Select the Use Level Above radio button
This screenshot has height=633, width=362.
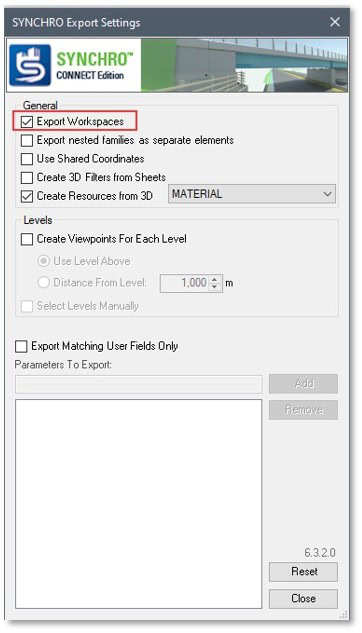[x=43, y=261]
